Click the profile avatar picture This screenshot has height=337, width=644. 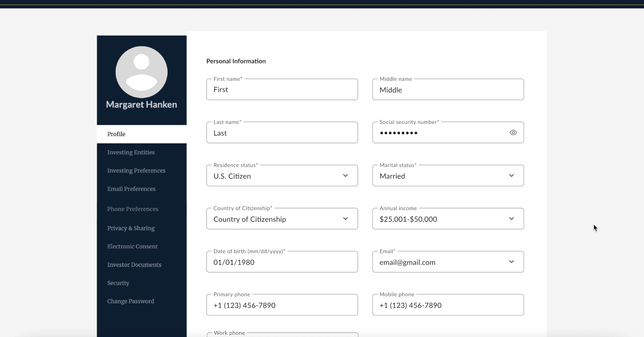141,72
